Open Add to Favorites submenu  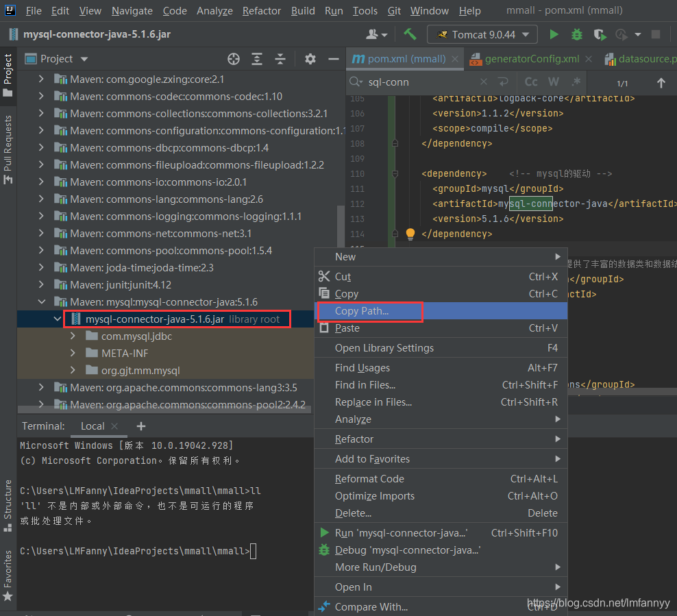point(441,459)
